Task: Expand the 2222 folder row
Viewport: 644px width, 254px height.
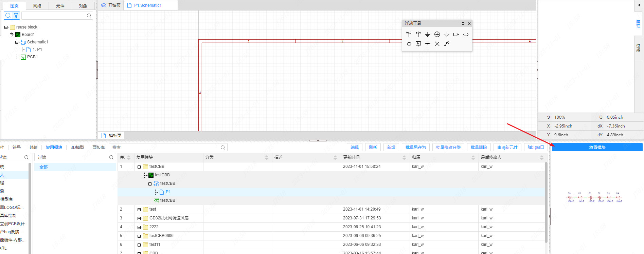Action: (x=139, y=227)
